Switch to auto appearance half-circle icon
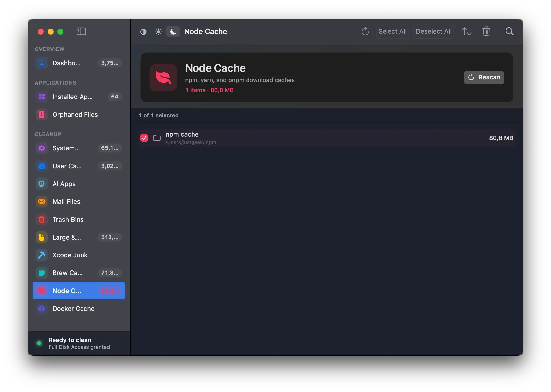Image resolution: width=551 pixels, height=392 pixels. click(x=143, y=32)
